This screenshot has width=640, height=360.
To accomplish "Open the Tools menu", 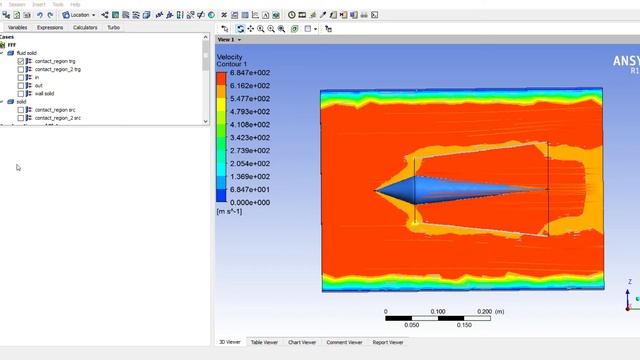I will (x=58, y=4).
